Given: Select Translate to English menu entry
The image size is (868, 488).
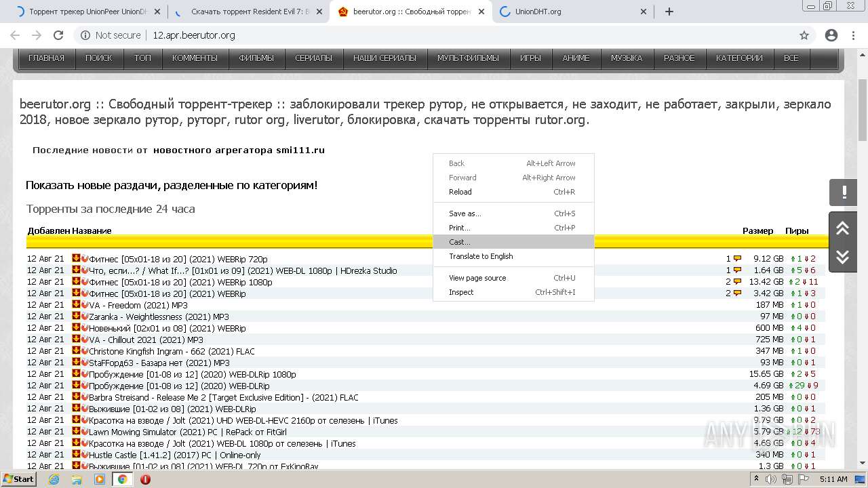Looking at the screenshot, I should pos(513,256).
